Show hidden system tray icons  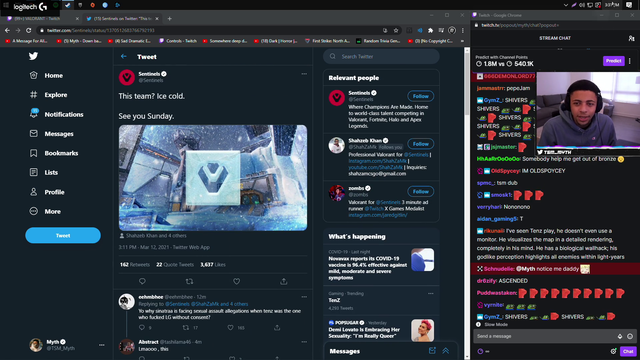tap(565, 5)
